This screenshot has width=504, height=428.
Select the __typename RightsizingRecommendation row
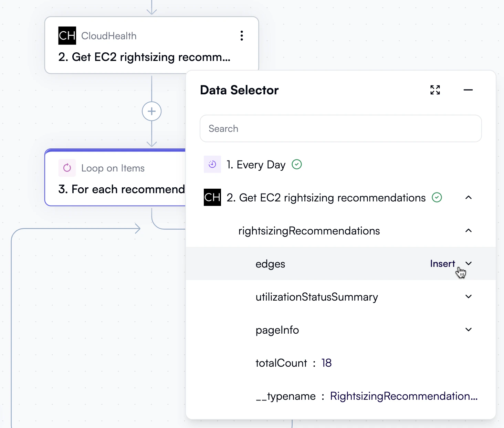pos(367,396)
